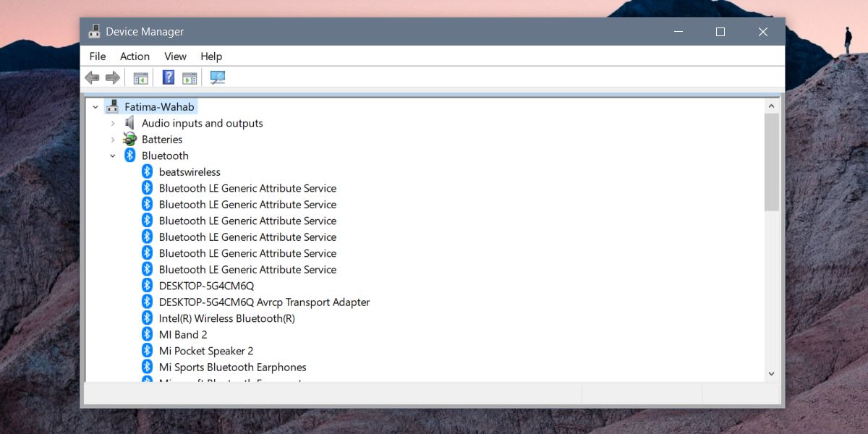Select Mi Sports Bluetooth Earphones entry
The image size is (868, 434).
click(x=233, y=367)
